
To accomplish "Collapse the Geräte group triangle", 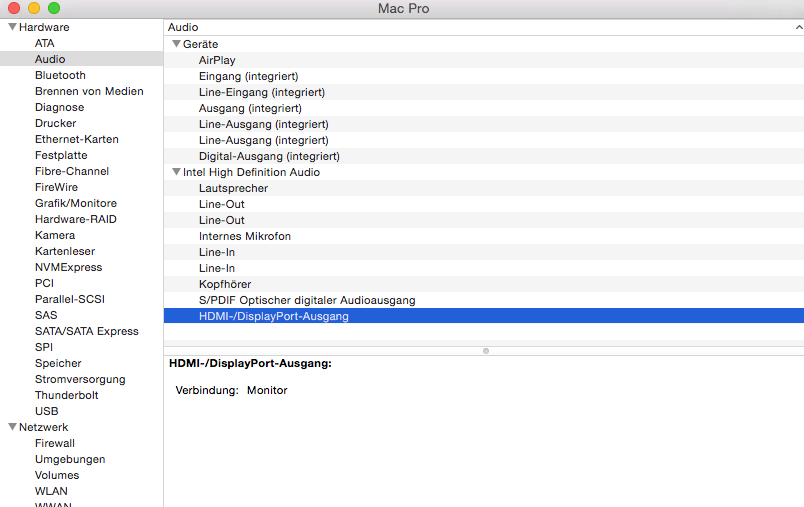I will (x=176, y=44).
